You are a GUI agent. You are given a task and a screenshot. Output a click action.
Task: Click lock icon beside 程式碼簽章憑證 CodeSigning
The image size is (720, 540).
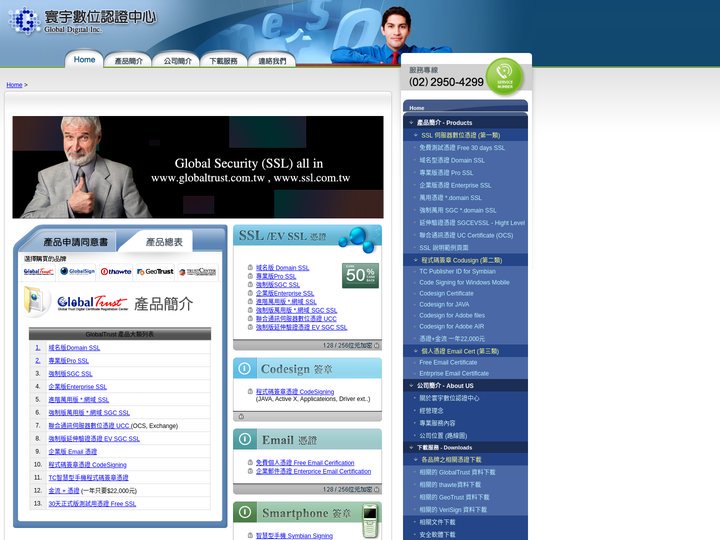pyautogui.click(x=250, y=391)
